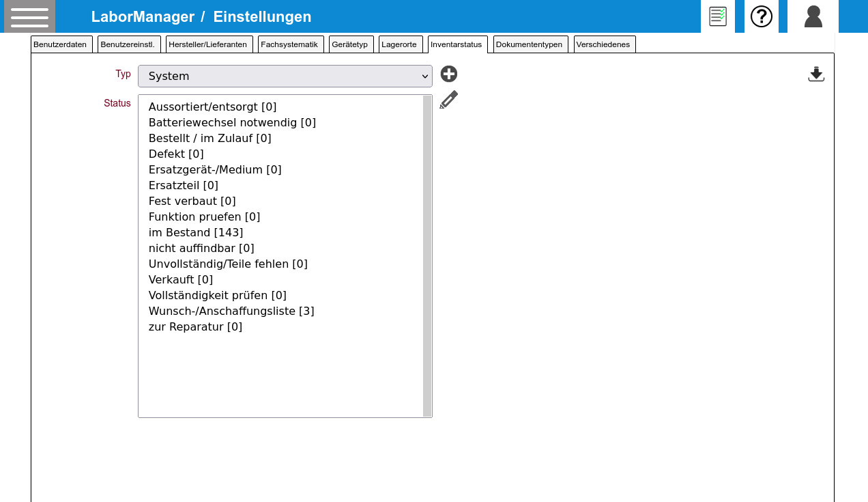Open the Dokumententypen tab

coord(530,44)
